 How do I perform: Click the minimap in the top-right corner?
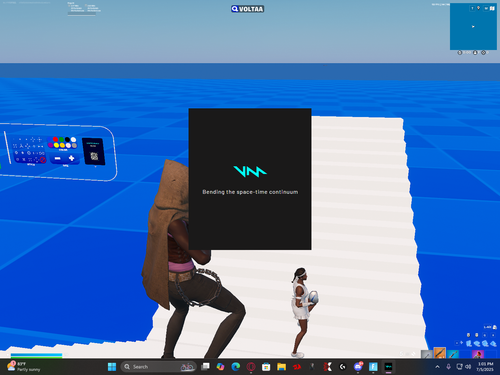tap(473, 27)
